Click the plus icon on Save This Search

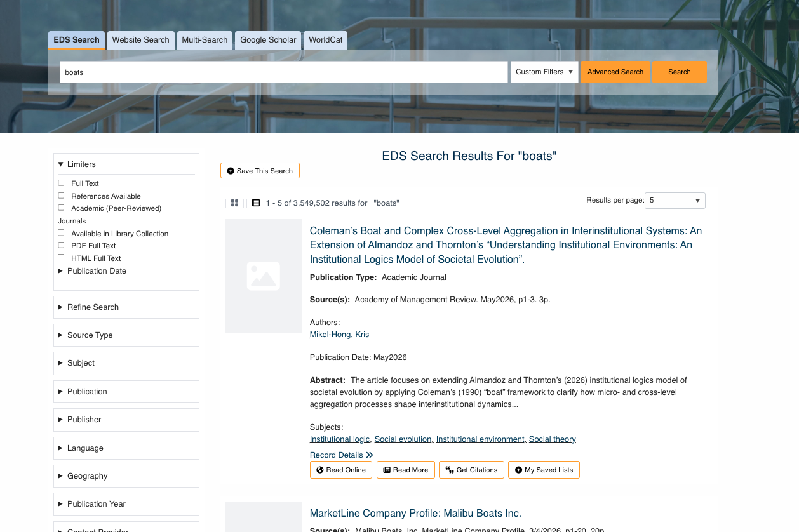point(231,171)
